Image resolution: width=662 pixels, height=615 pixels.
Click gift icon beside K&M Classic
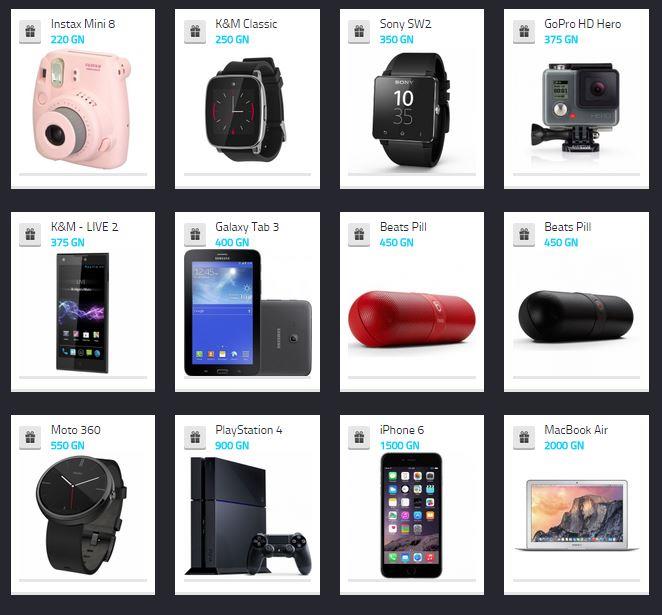(x=195, y=31)
